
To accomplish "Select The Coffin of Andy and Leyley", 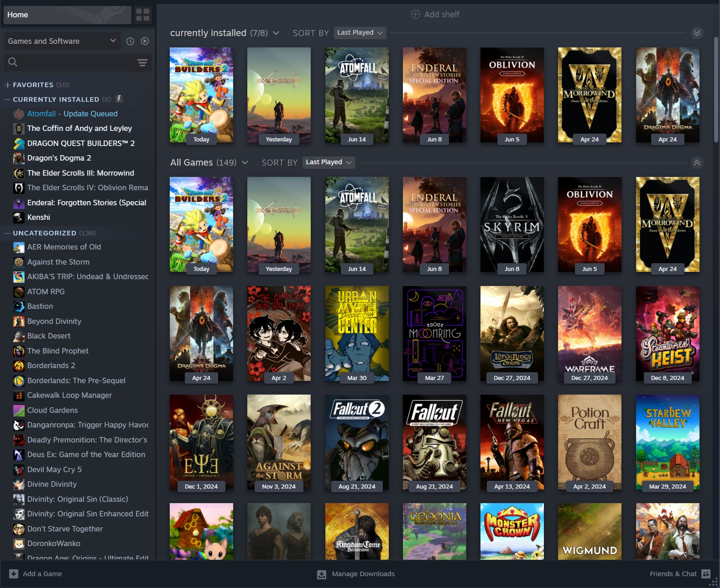I will click(x=79, y=128).
